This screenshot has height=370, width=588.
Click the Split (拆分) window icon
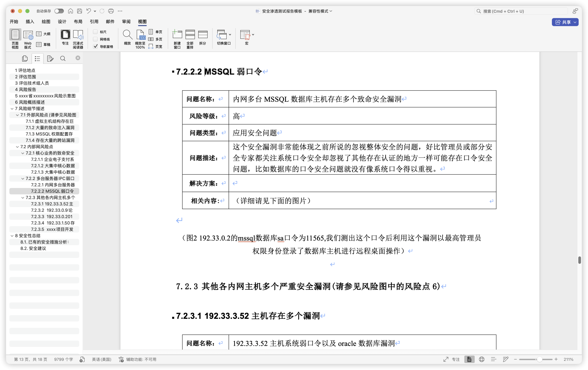tap(202, 35)
